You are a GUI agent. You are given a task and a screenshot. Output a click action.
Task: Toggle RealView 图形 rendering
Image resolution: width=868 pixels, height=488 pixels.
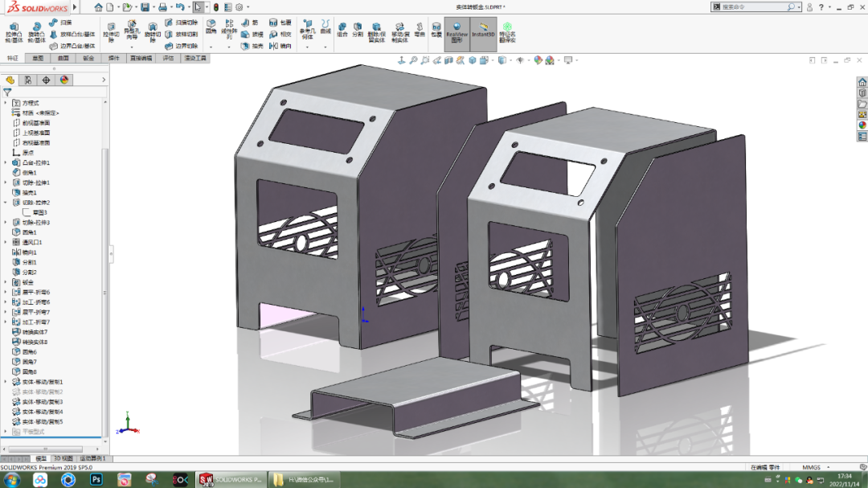[456, 32]
